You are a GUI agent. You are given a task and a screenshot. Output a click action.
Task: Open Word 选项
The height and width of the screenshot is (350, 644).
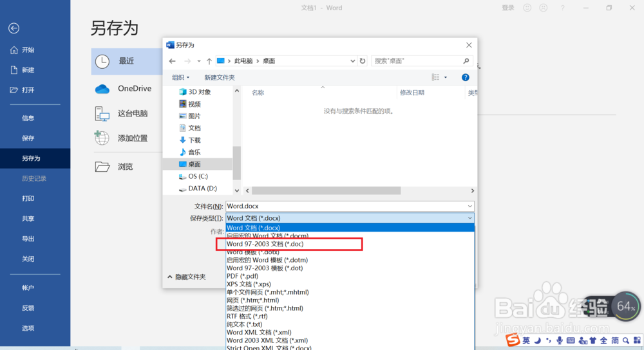point(28,328)
